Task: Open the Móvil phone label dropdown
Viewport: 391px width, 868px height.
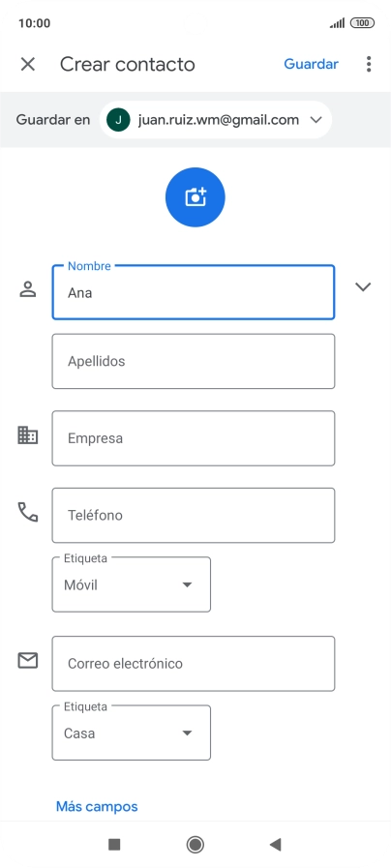Action: (x=132, y=584)
